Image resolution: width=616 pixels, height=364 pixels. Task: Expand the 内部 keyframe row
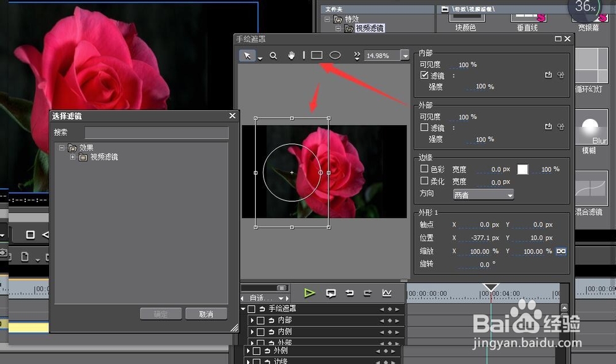(x=252, y=320)
